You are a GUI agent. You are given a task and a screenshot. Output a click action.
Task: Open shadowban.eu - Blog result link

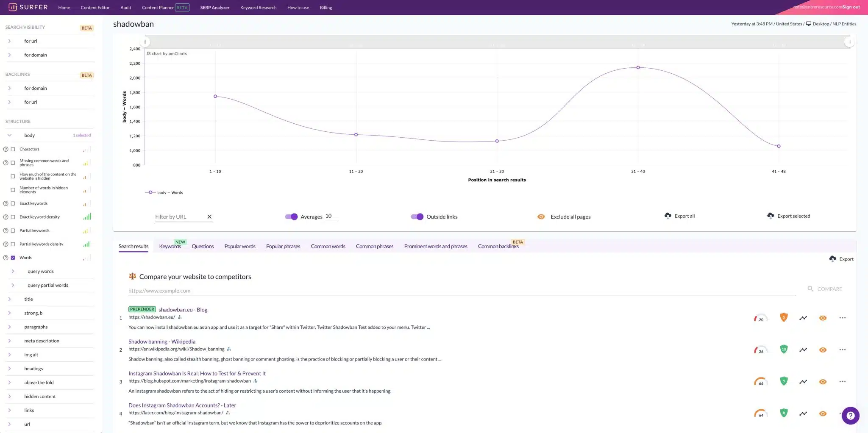point(183,310)
